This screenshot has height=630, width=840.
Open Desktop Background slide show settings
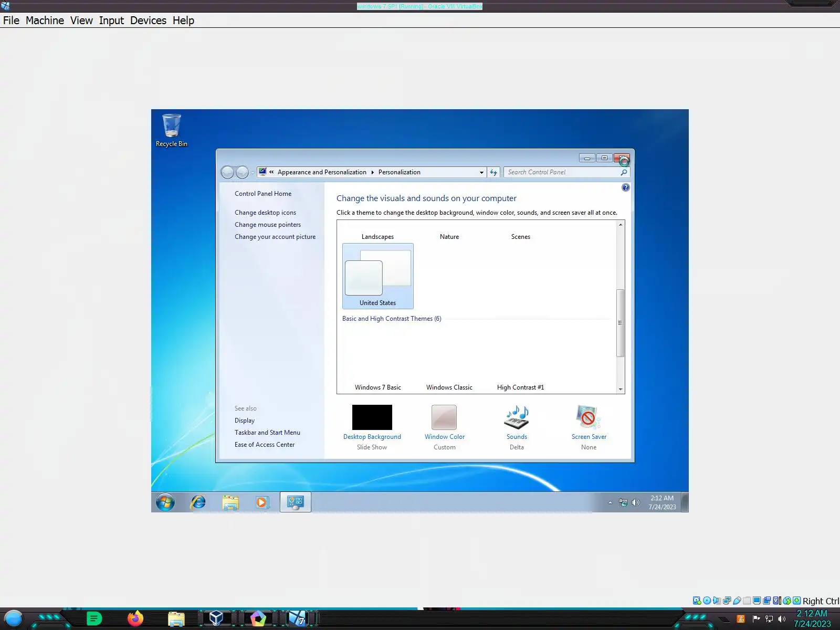pos(372,427)
